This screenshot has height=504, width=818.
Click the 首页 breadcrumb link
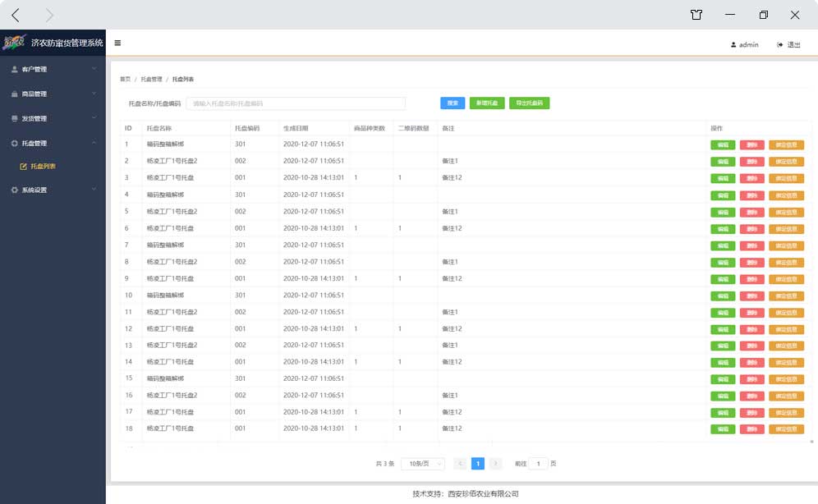pos(125,80)
